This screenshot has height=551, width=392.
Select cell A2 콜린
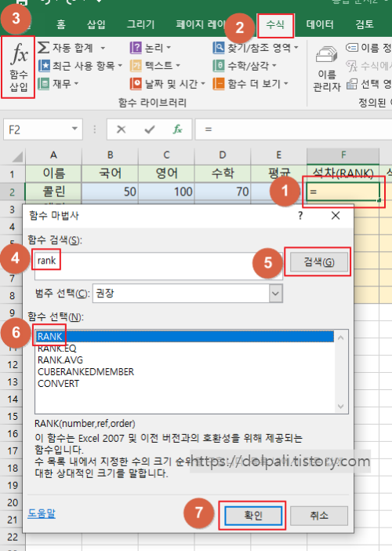[x=53, y=192]
